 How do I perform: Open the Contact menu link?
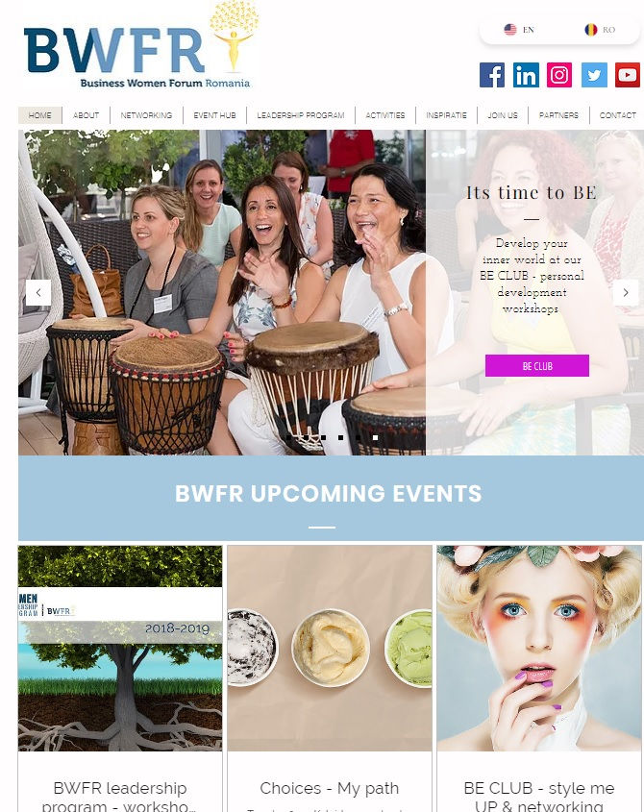[x=617, y=115]
